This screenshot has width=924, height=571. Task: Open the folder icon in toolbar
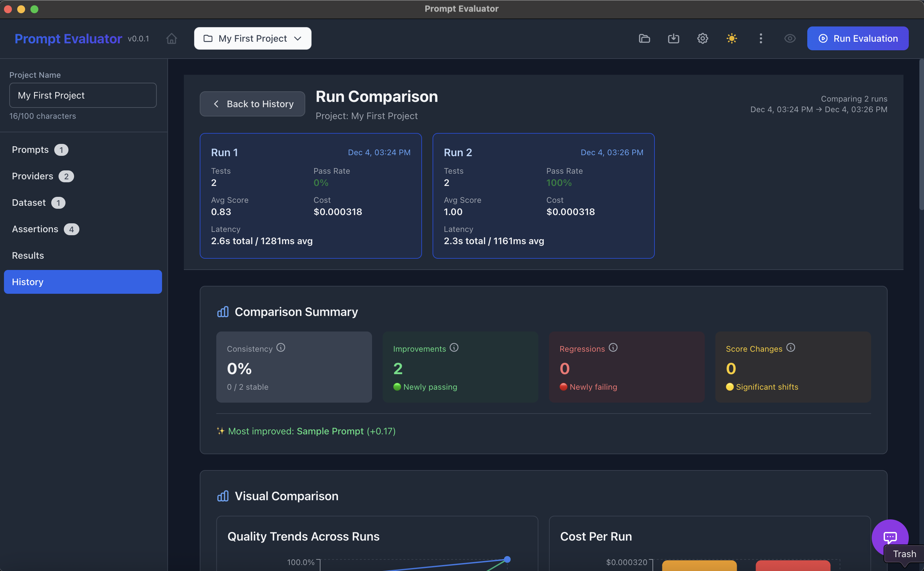[644, 38]
